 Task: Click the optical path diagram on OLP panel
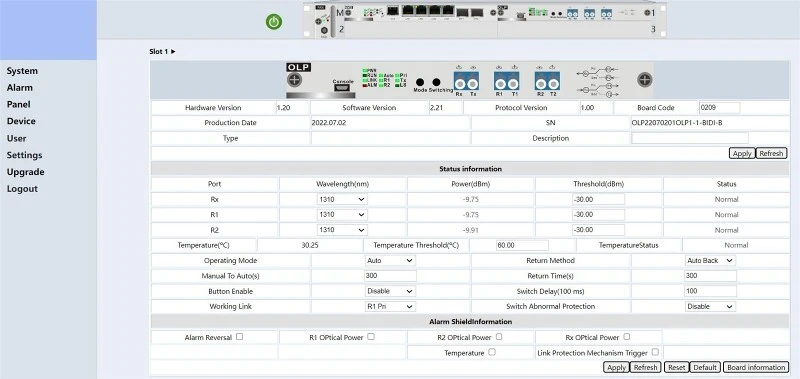point(597,81)
